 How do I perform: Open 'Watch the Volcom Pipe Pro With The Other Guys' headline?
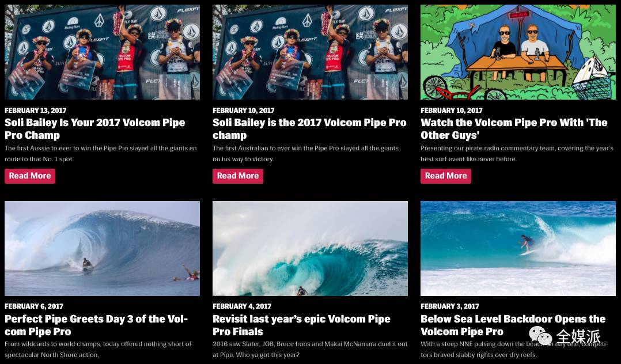point(514,129)
